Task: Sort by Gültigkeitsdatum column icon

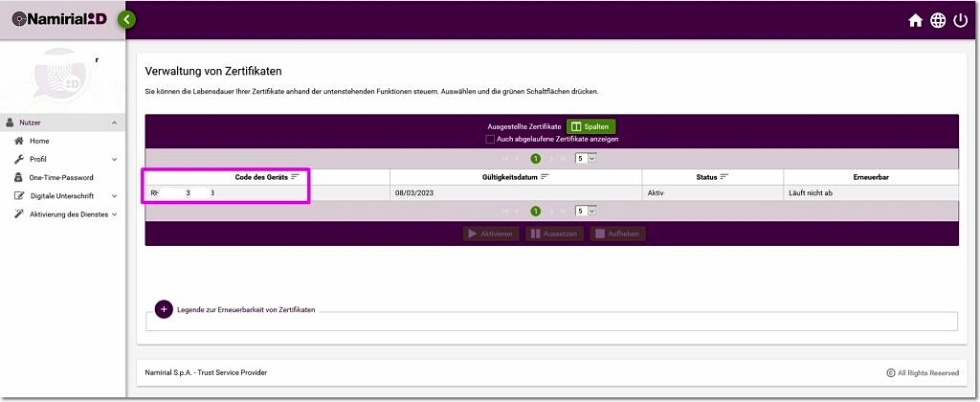Action: point(545,177)
